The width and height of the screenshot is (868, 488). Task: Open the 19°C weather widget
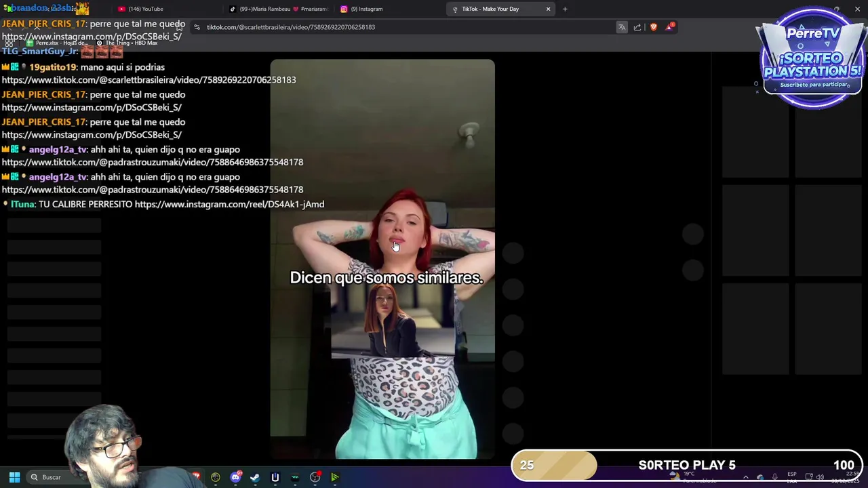(694, 477)
